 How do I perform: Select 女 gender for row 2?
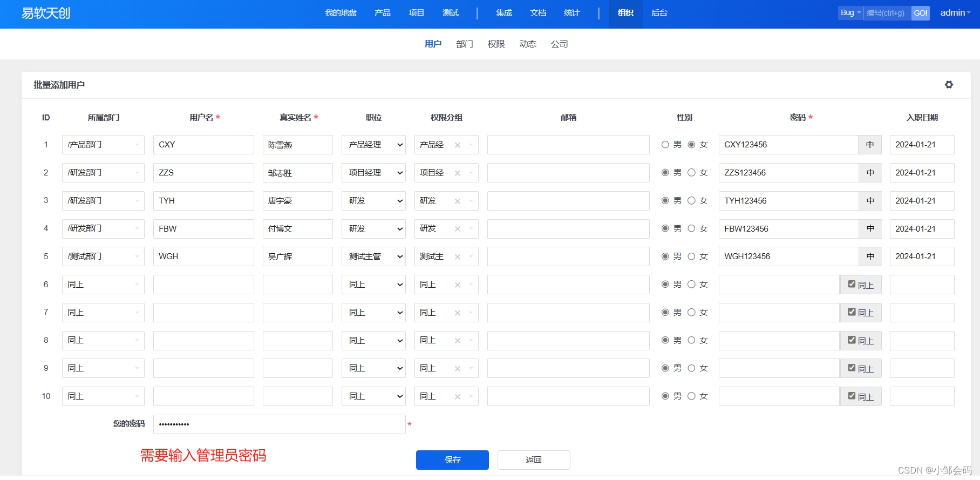[691, 173]
